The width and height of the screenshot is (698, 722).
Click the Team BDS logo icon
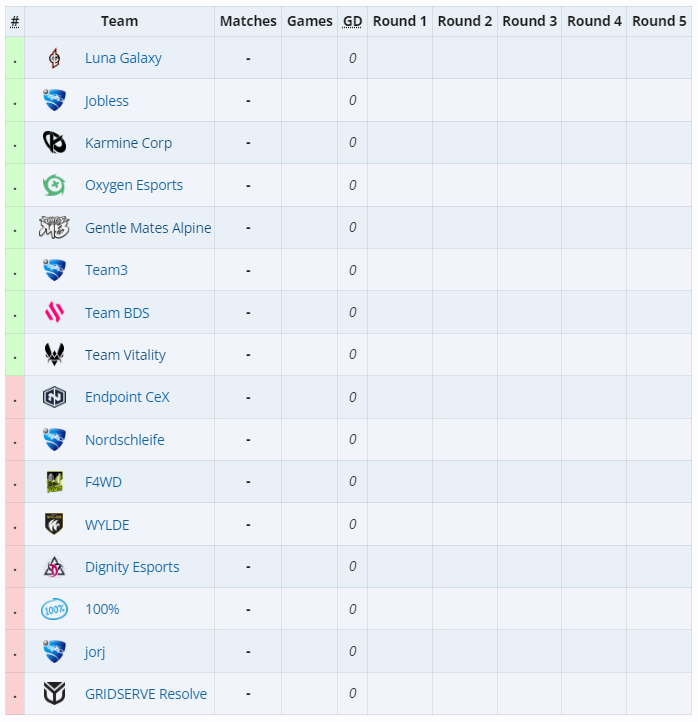point(54,313)
